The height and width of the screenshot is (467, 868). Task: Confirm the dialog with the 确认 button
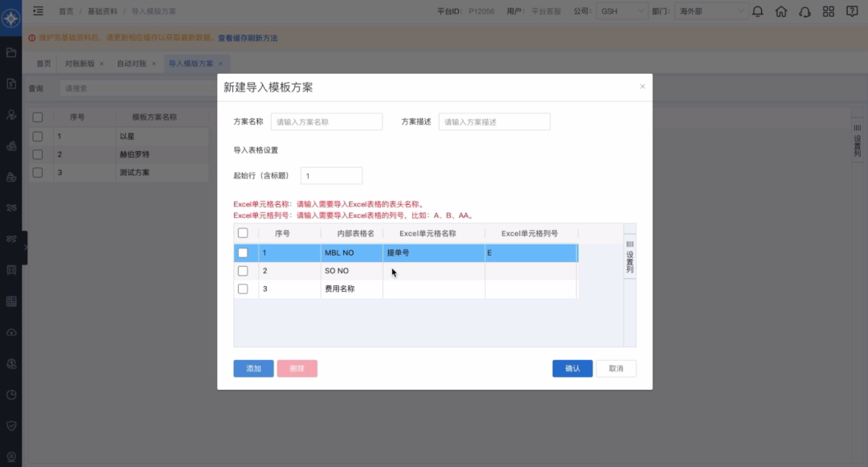coord(572,368)
